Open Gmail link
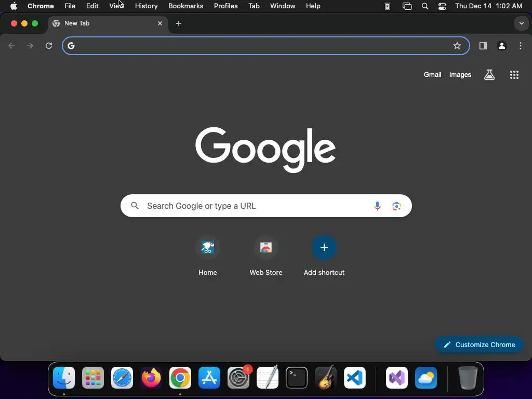532x399 pixels. 432,75
